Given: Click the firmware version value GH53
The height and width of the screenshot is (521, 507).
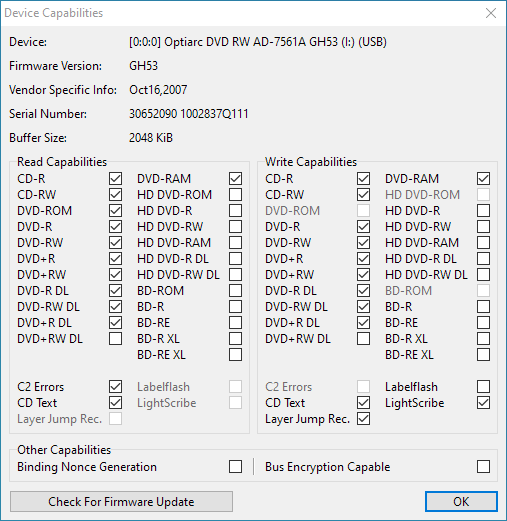Looking at the screenshot, I should (x=143, y=66).
